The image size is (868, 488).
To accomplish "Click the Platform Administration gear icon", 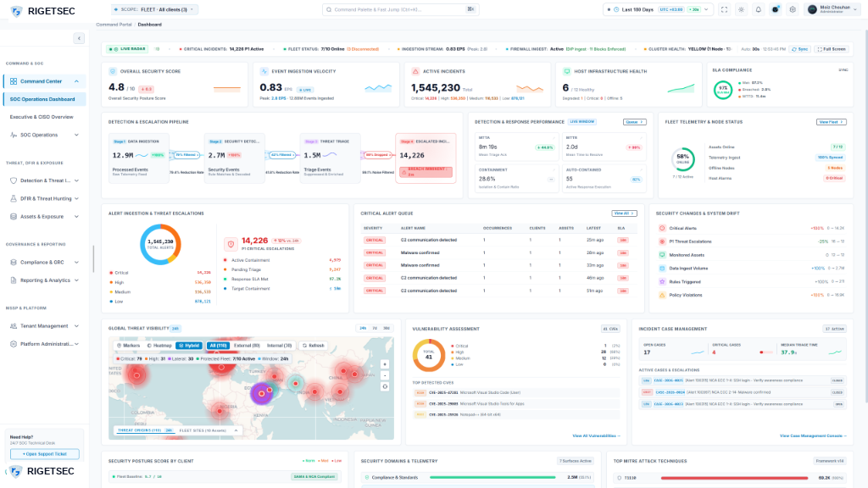I will pos(14,344).
